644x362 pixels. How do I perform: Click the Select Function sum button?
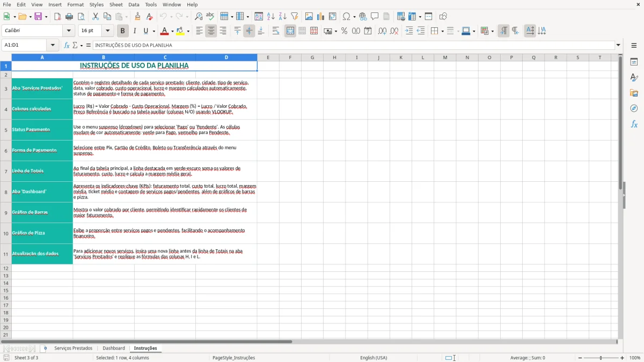pos(75,45)
